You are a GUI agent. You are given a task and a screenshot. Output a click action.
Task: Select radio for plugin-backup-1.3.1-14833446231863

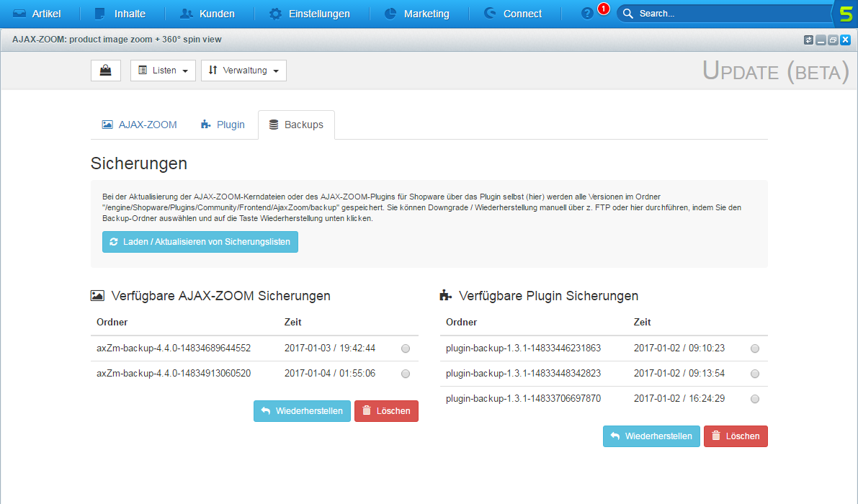(x=755, y=348)
